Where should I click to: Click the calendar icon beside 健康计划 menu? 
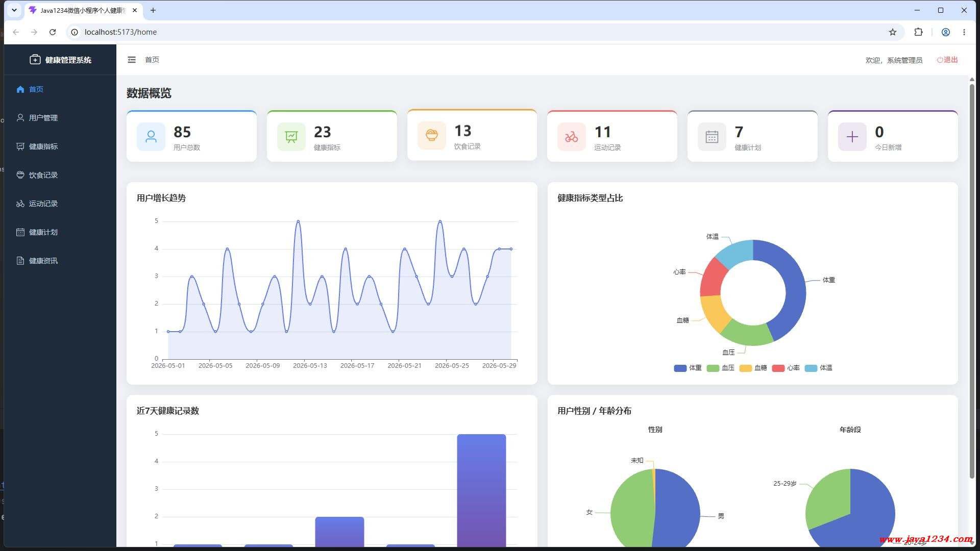(20, 232)
